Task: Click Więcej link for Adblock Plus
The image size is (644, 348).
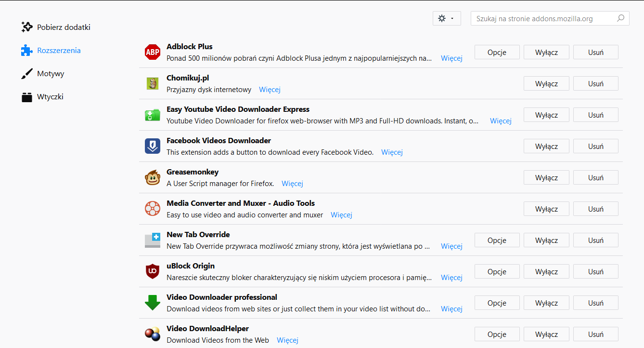Action: coord(451,58)
